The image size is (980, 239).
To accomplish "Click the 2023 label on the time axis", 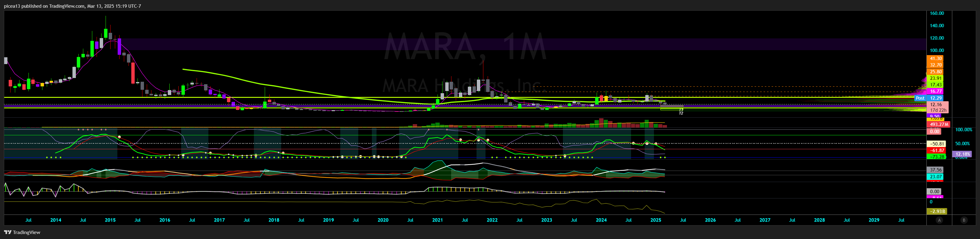I will pos(547,220).
